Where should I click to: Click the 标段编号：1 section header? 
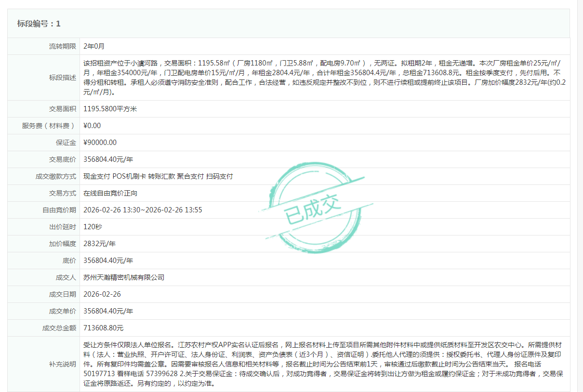pos(39,24)
